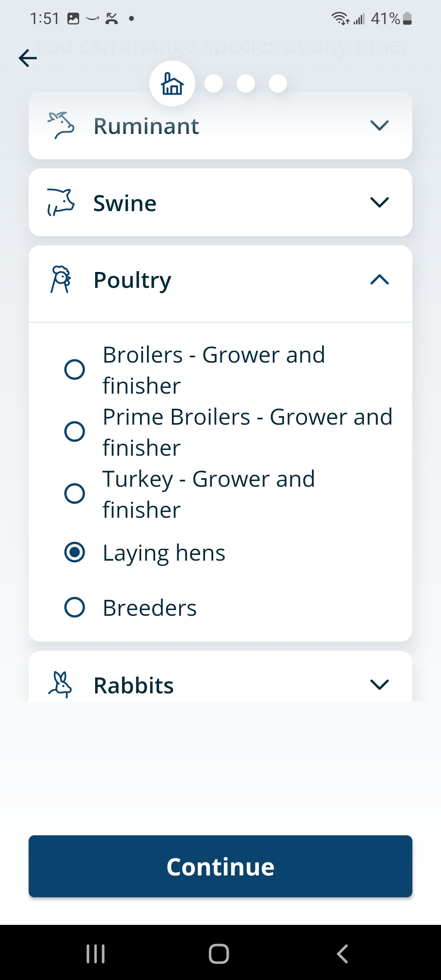Go to the last step dot

coord(278,84)
